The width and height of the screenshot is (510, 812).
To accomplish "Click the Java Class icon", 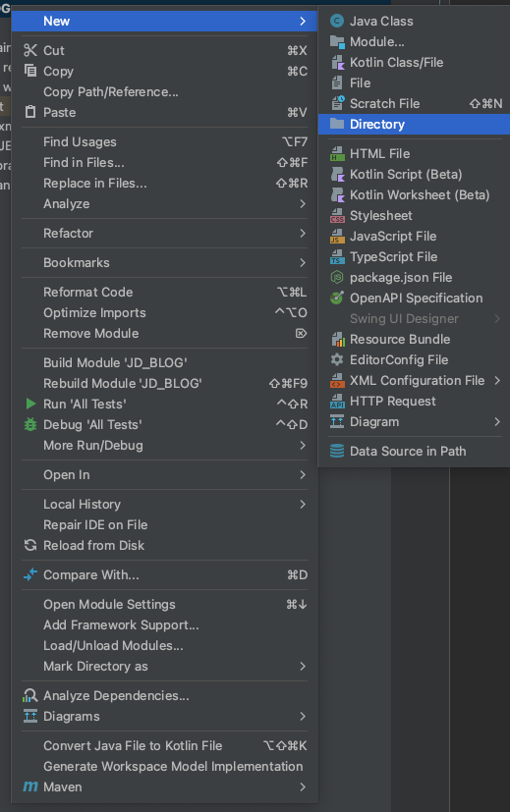I will click(x=337, y=22).
